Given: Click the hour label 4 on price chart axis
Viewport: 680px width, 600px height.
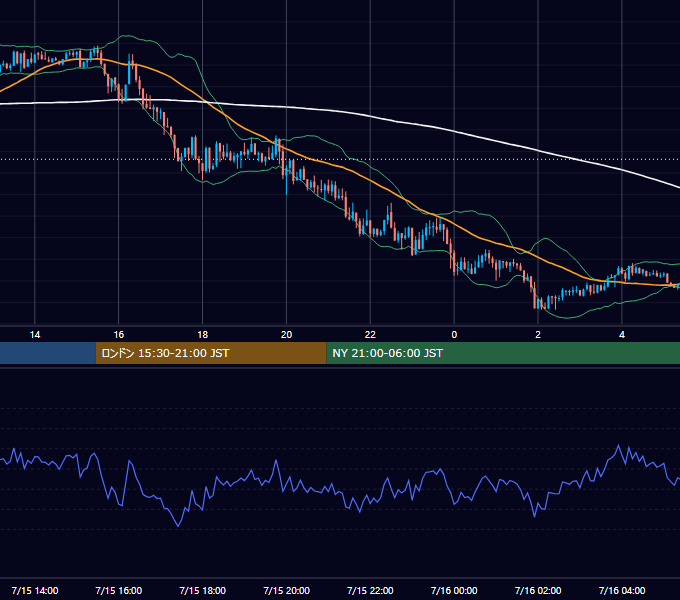Looking at the screenshot, I should [622, 335].
